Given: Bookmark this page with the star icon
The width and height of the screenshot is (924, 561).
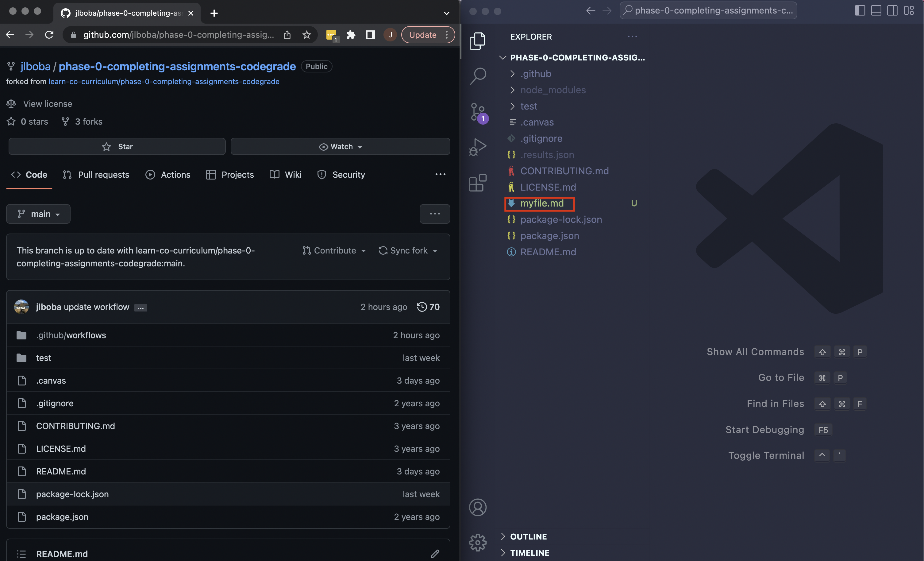Looking at the screenshot, I should [307, 35].
